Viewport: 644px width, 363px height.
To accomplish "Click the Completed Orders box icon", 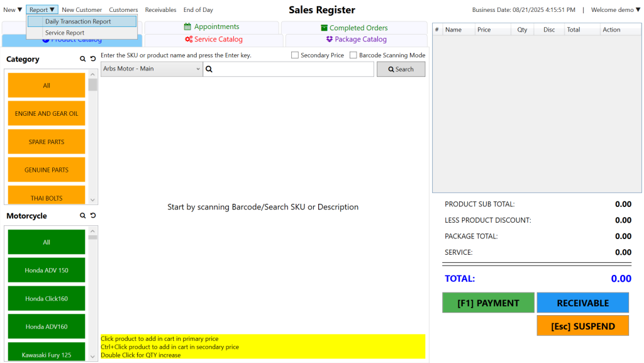I will point(324,28).
